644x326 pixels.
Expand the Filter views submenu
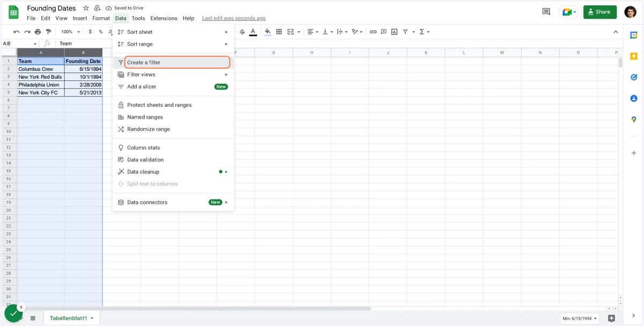tap(173, 75)
